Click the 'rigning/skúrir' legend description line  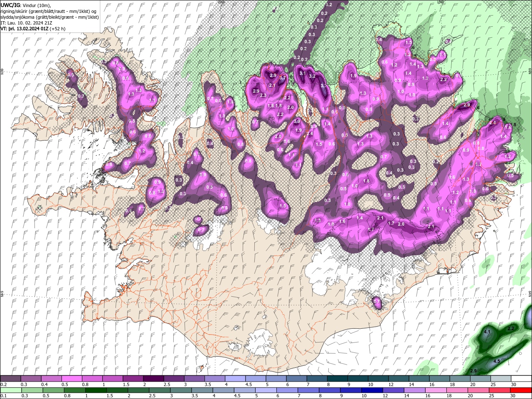pos(49,11)
